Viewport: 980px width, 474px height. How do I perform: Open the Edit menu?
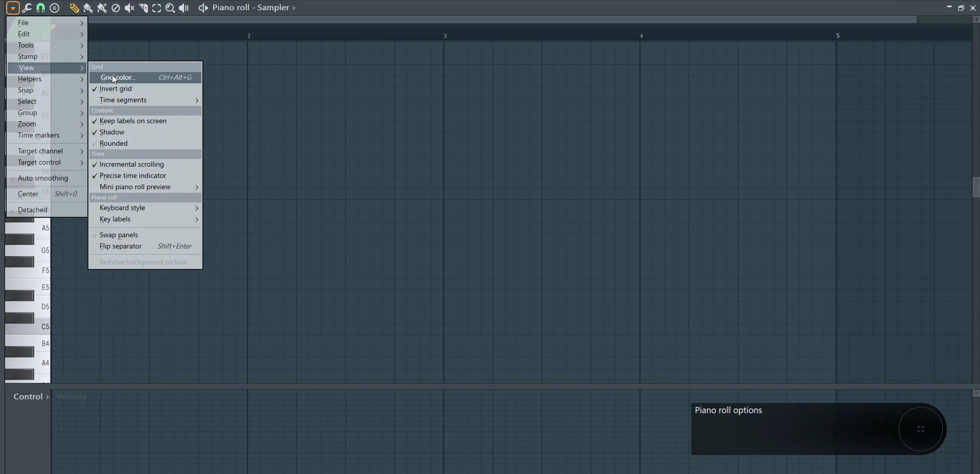pyautogui.click(x=47, y=34)
